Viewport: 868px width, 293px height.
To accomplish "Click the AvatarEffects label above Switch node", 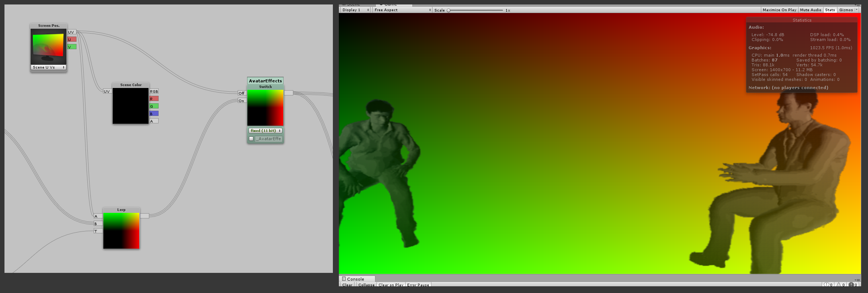I will point(265,81).
